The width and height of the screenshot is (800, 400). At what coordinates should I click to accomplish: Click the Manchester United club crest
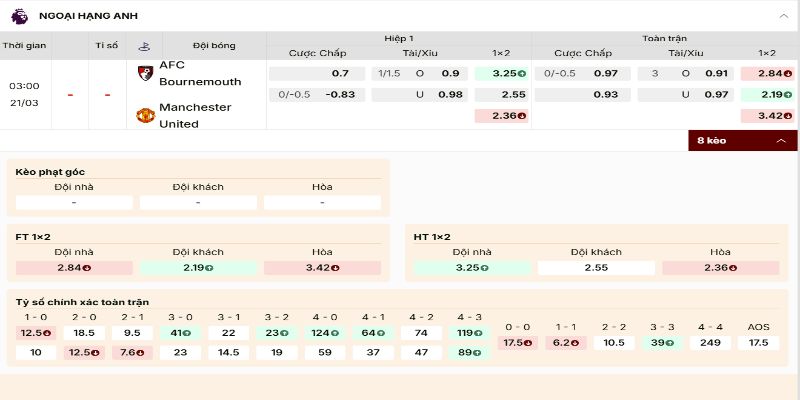click(145, 116)
